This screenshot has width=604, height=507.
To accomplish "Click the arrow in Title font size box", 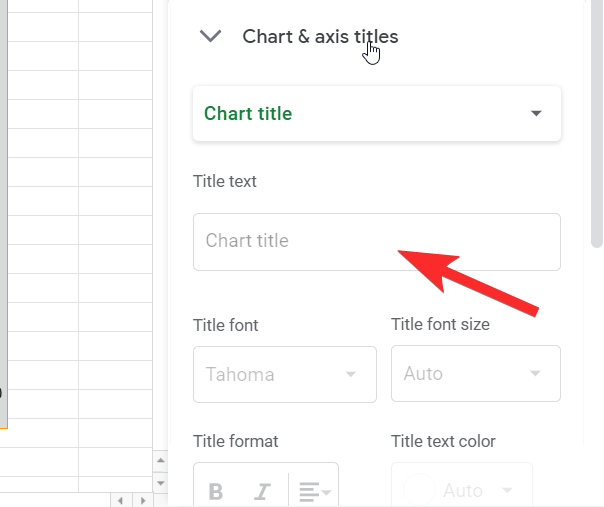I will tap(536, 374).
